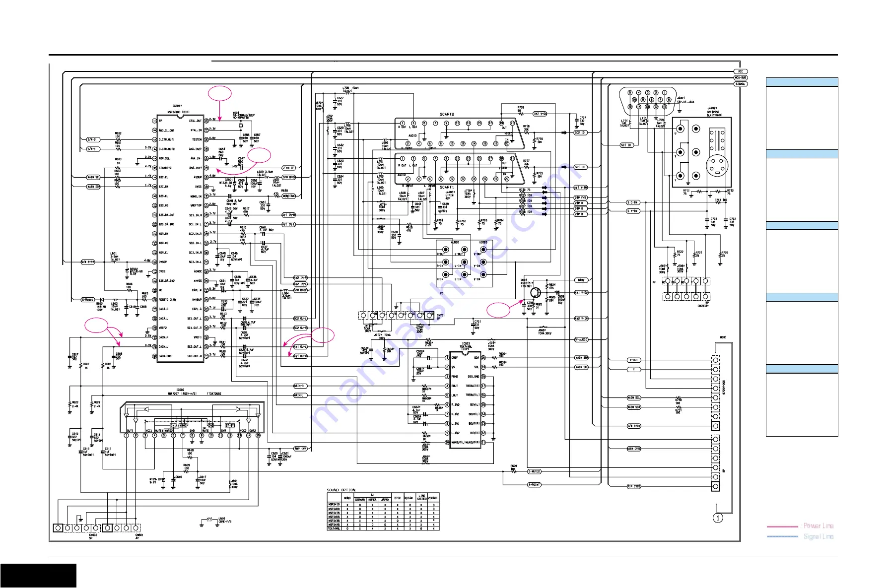The width and height of the screenshot is (886, 588).
Task: Select the MAIN-R audio tag
Action: click(x=300, y=386)
